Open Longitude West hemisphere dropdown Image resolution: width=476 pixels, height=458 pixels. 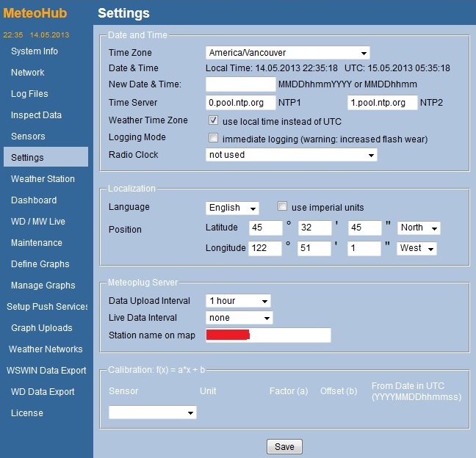[416, 248]
